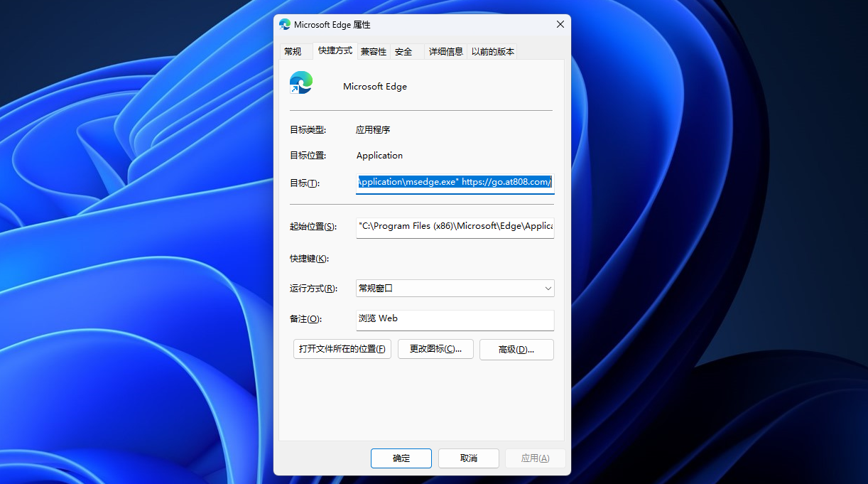Screen dimensions: 868x484
Task: Open the 以前的版本 tab
Action: (493, 50)
